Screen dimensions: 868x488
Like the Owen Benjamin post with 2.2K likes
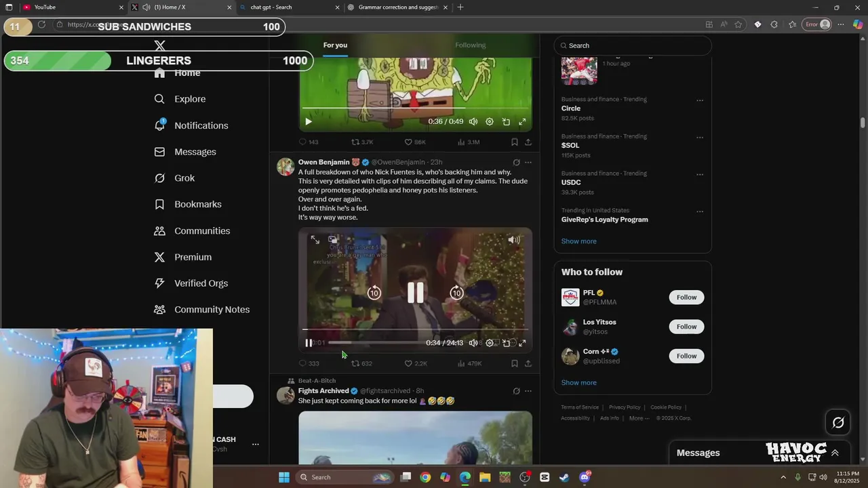click(x=416, y=363)
